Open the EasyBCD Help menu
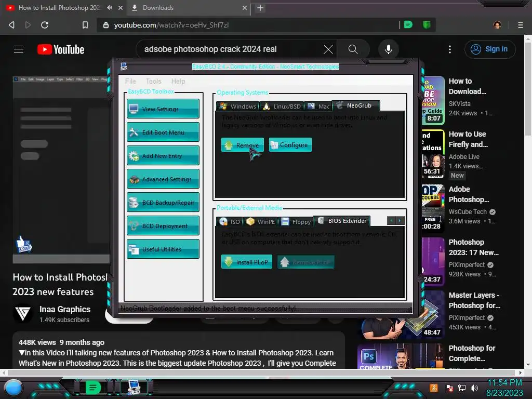 click(178, 81)
